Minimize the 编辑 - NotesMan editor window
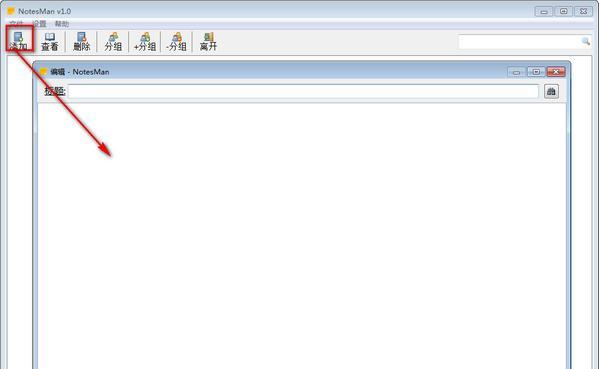This screenshot has width=599, height=369. tap(516, 71)
